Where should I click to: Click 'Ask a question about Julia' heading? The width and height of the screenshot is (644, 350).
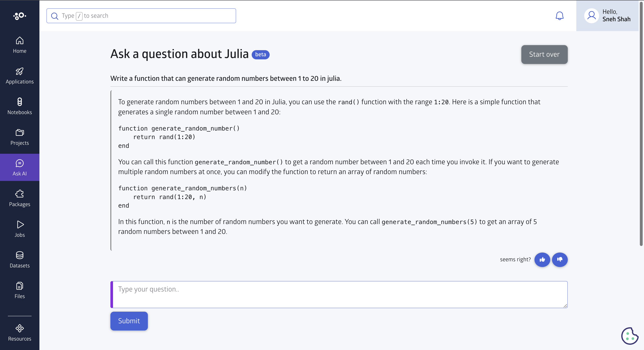pos(179,54)
